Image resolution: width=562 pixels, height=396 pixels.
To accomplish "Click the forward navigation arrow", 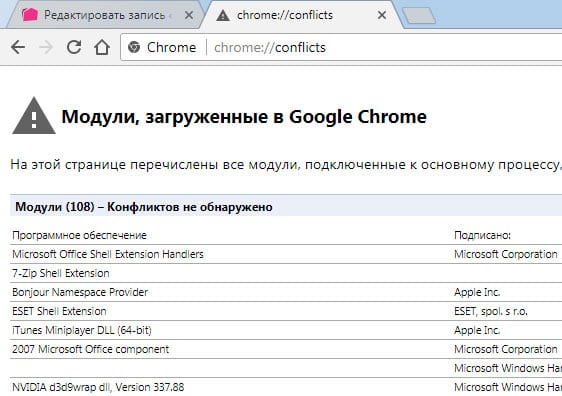I will [x=46, y=47].
